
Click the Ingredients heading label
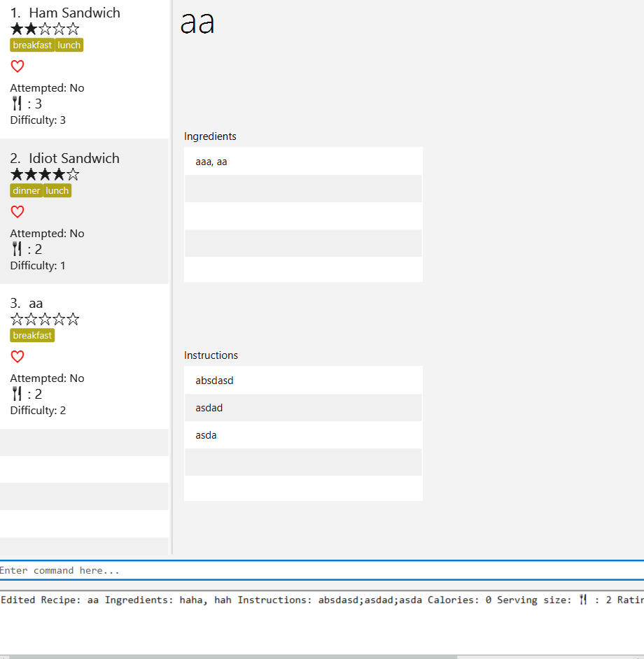point(210,136)
